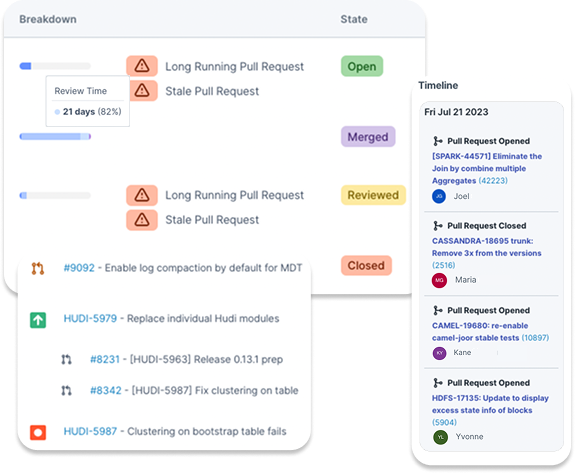Open pull request link #9092

click(79, 268)
